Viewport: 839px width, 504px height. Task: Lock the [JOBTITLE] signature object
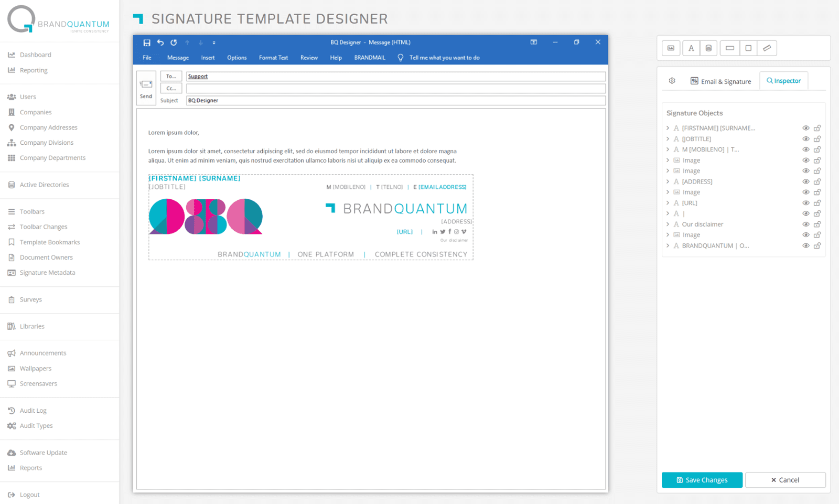[x=817, y=138]
